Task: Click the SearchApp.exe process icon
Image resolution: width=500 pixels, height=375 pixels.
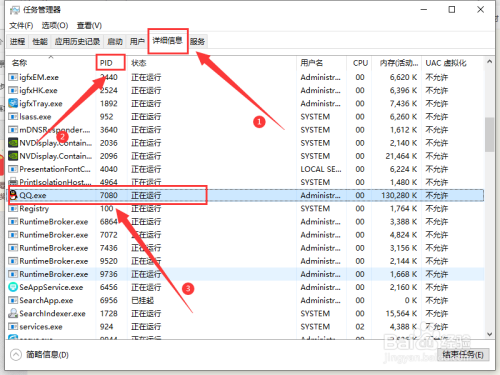Action: (x=13, y=300)
